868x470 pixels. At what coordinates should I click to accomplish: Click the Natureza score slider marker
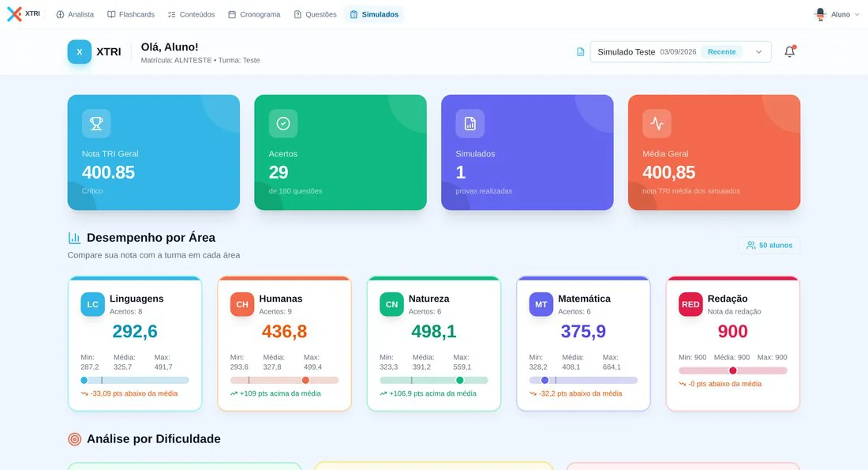click(x=459, y=380)
